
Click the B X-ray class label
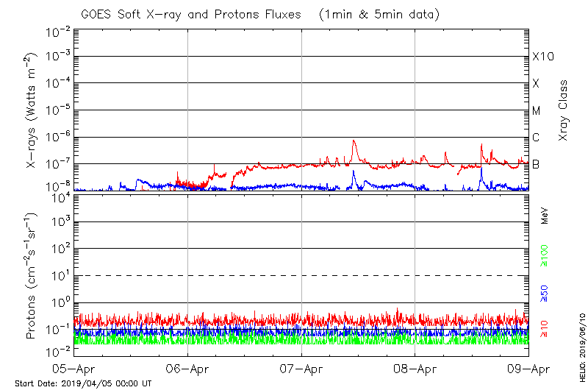pos(536,164)
